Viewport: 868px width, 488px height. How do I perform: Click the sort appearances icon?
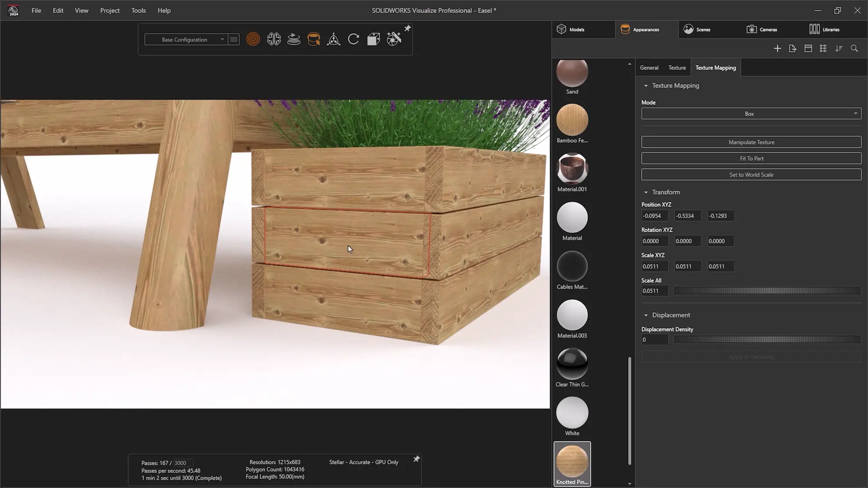(x=839, y=48)
